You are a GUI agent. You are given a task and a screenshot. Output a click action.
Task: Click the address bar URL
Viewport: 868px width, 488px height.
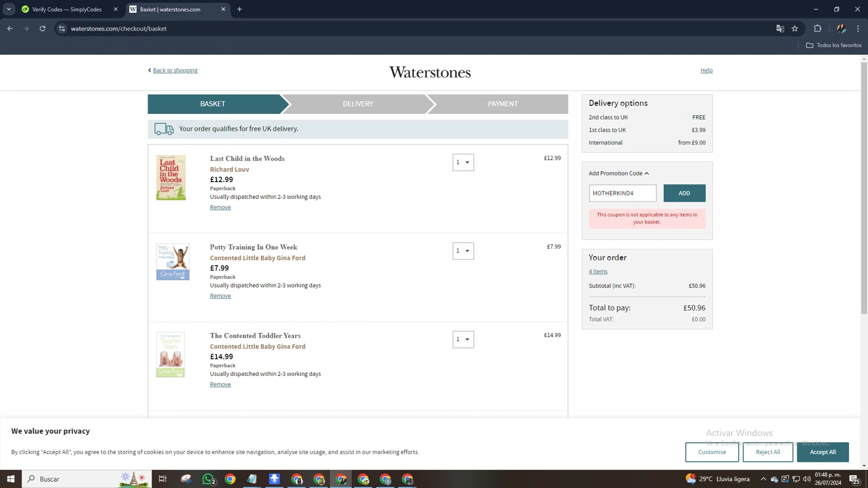[x=119, y=28]
